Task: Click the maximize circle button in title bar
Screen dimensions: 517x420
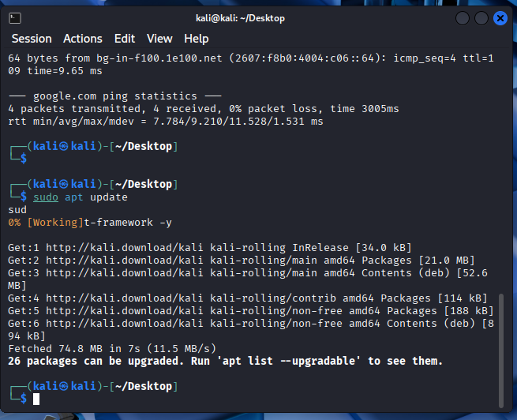Action: 481,18
